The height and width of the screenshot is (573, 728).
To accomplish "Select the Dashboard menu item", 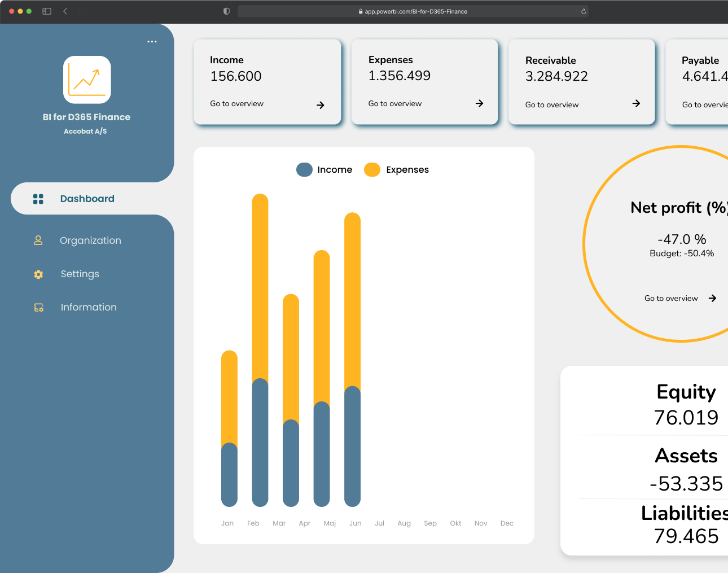I will (93, 199).
